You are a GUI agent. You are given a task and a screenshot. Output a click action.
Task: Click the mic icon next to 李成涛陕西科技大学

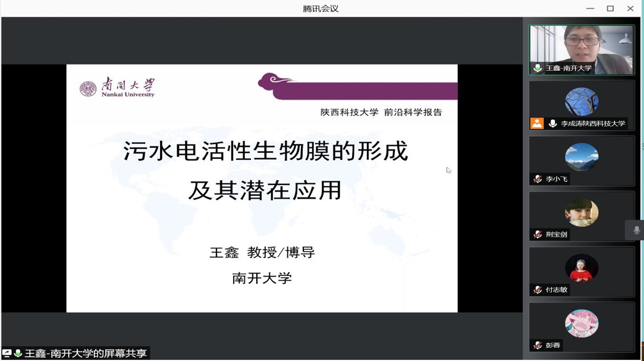click(552, 124)
